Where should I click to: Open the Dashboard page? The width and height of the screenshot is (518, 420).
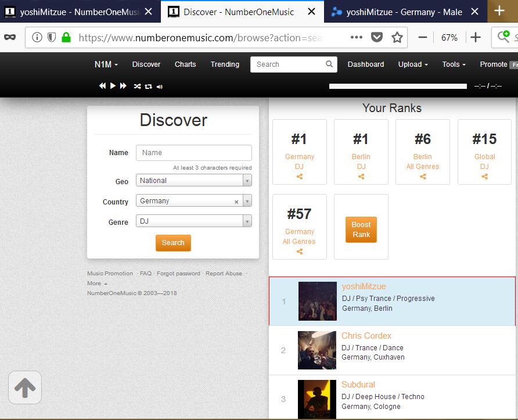(x=366, y=64)
